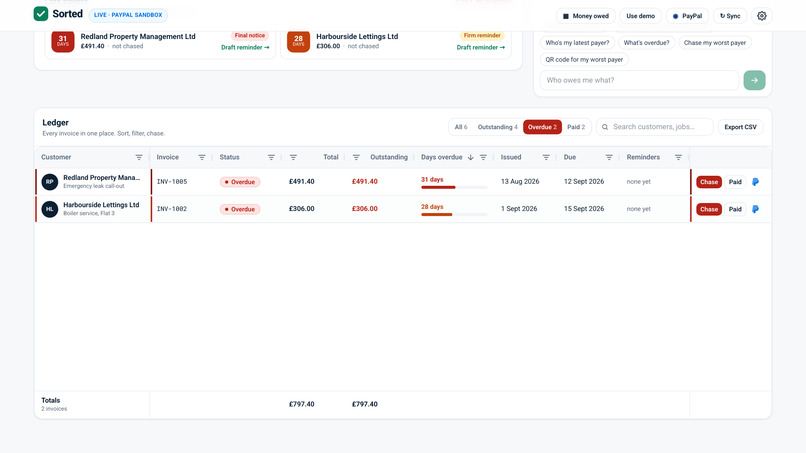Select 'QR code for my worst payer' chip
Image resolution: width=806 pixels, height=453 pixels.
[584, 60]
